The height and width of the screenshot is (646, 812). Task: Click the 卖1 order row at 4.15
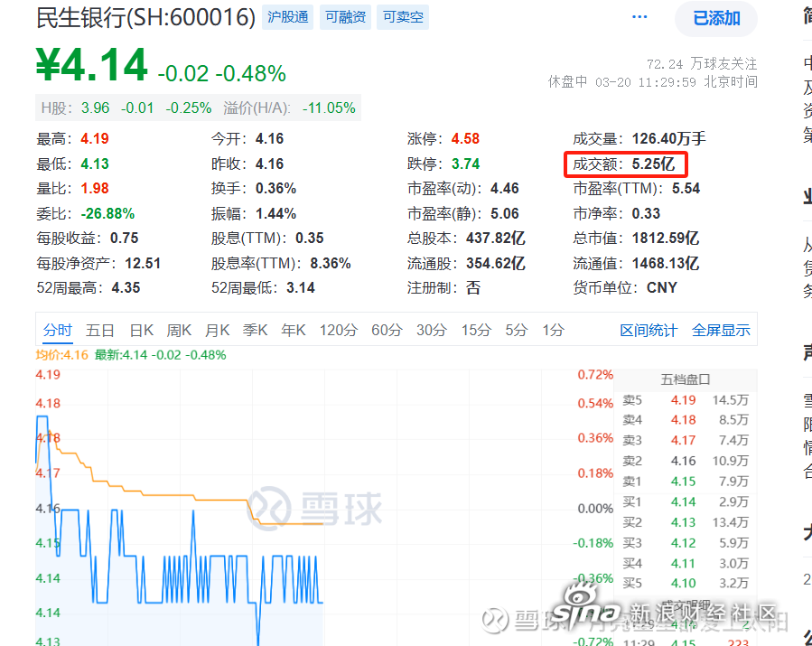coord(686,482)
